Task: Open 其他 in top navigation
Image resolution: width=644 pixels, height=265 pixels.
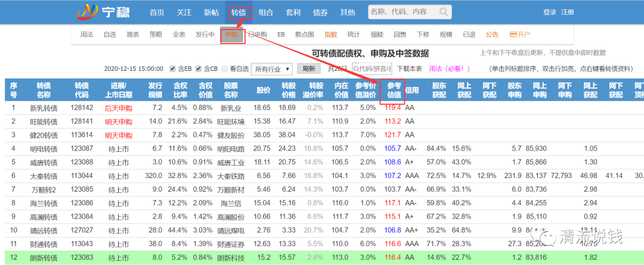Action: click(x=348, y=13)
